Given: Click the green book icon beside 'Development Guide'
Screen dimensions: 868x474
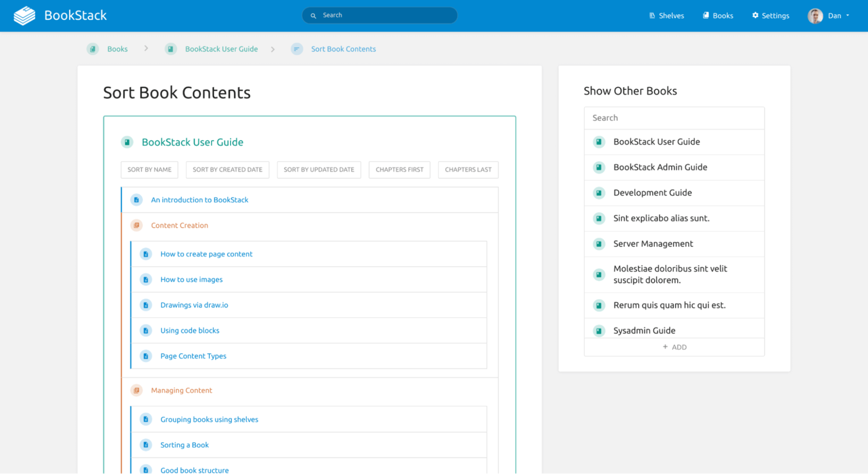Looking at the screenshot, I should click(599, 193).
